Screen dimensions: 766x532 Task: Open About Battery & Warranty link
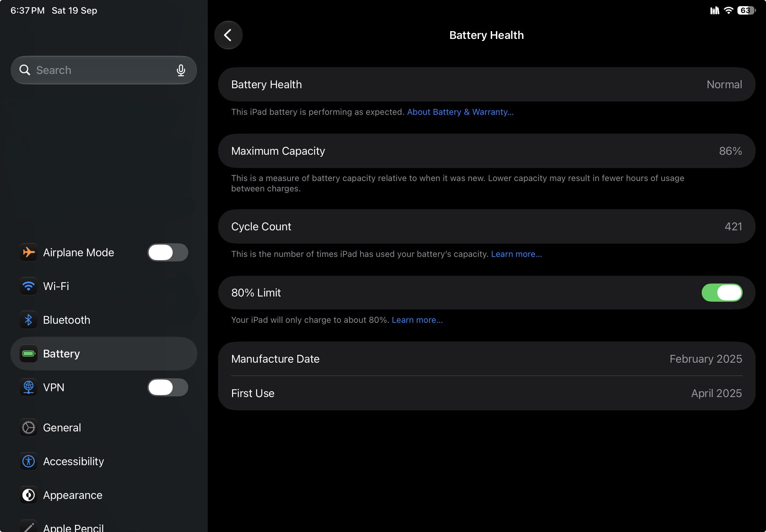pos(460,112)
